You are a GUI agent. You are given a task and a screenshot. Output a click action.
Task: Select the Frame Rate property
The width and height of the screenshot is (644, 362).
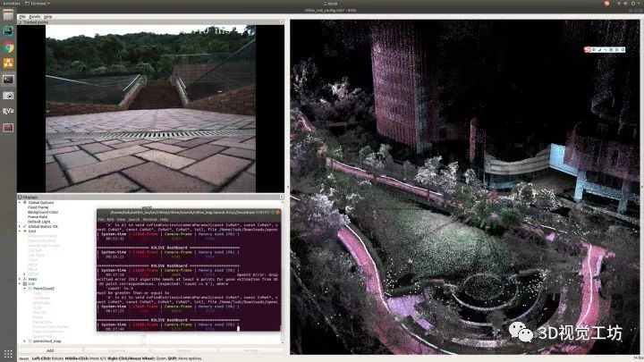click(38, 216)
